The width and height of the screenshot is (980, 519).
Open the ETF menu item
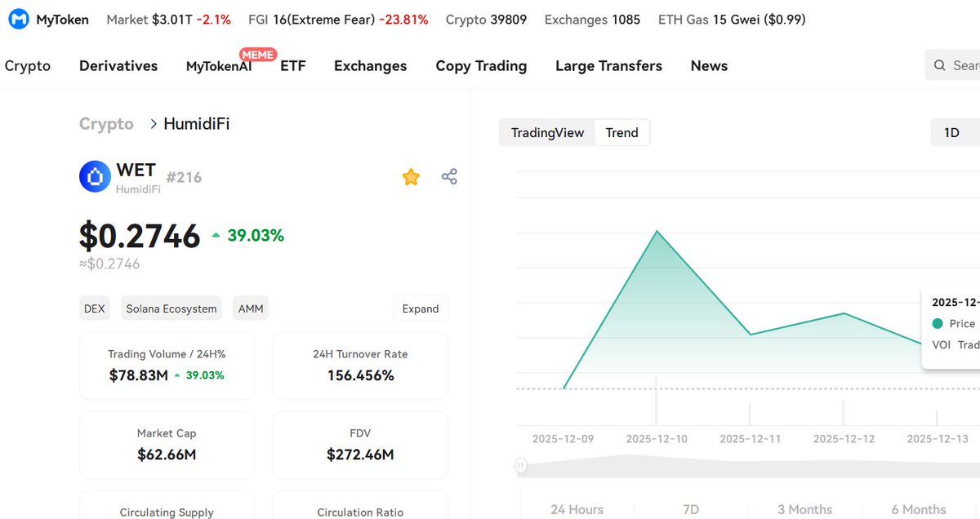pos(293,66)
